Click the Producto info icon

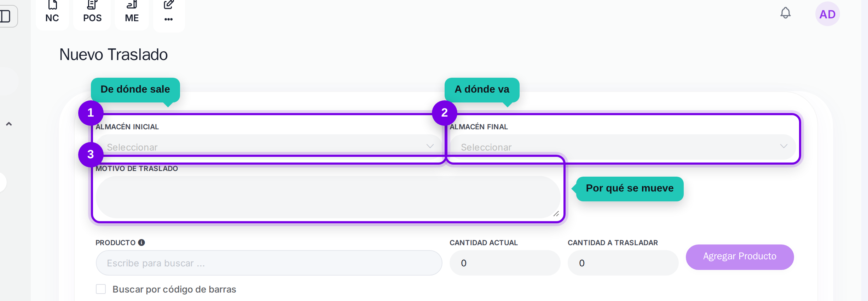coord(141,242)
